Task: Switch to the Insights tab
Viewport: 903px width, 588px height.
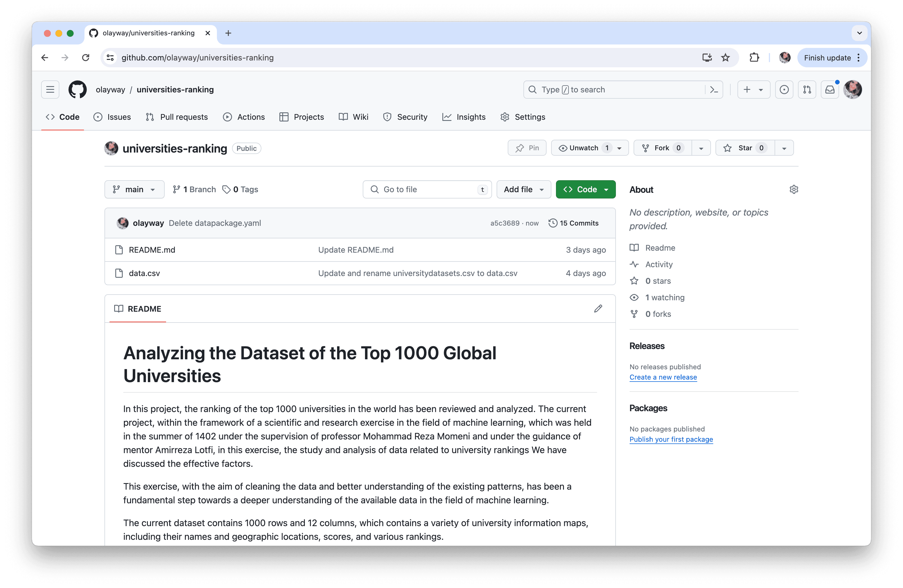Action: 464,117
